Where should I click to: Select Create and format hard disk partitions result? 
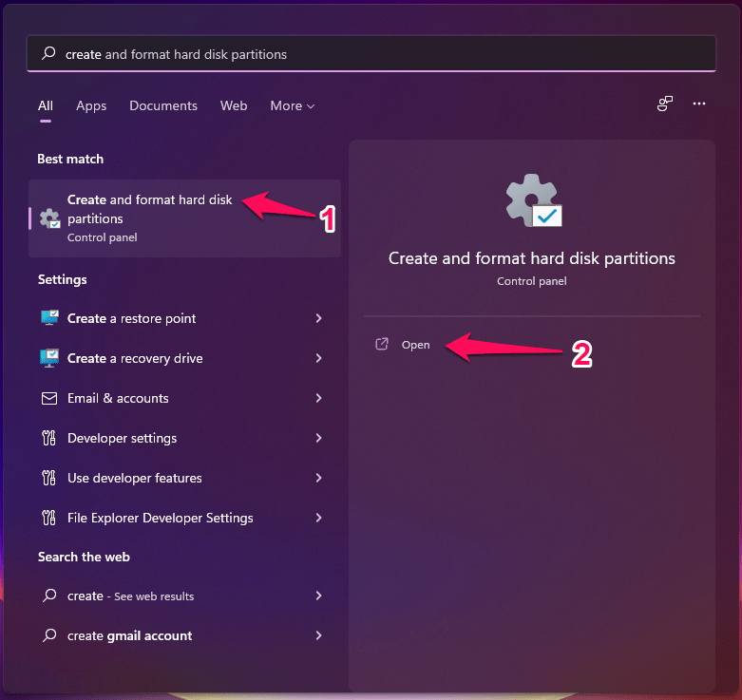(x=149, y=218)
